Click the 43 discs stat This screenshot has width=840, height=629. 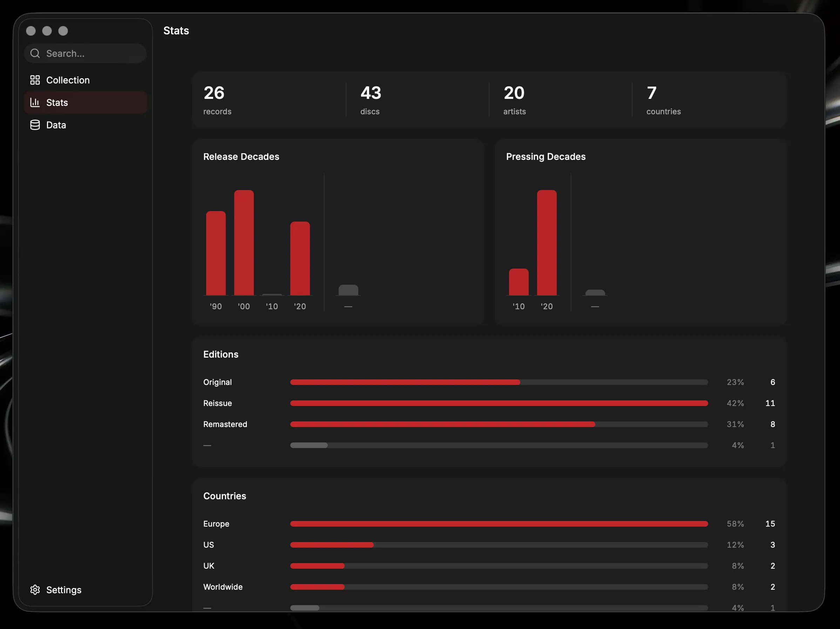(371, 100)
